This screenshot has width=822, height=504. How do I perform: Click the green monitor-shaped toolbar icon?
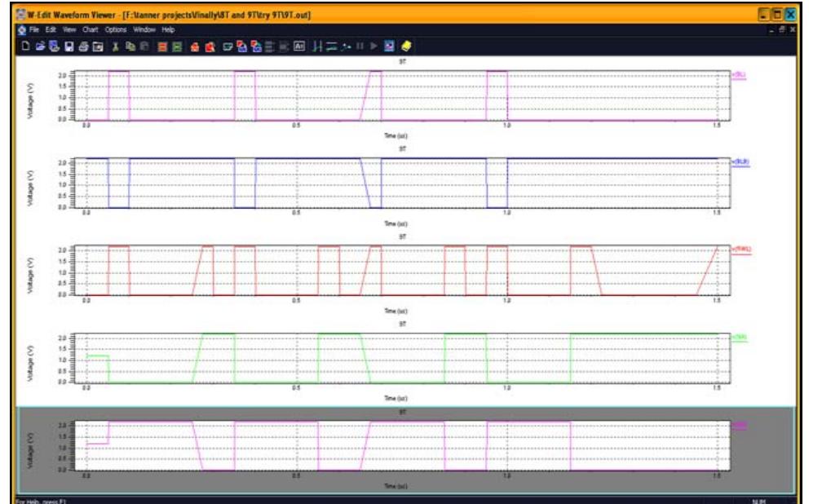[228, 46]
